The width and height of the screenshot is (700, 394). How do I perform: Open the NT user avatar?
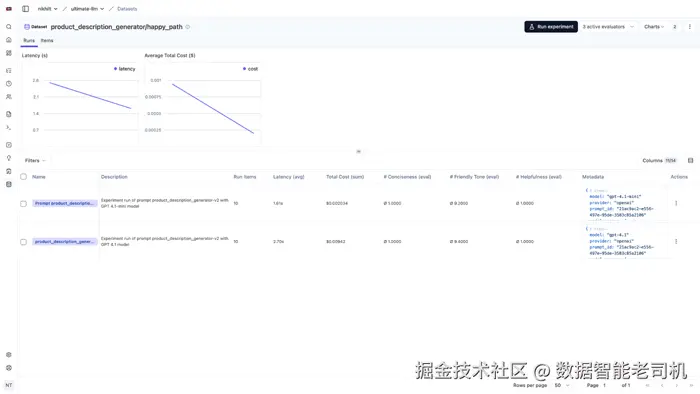8,385
